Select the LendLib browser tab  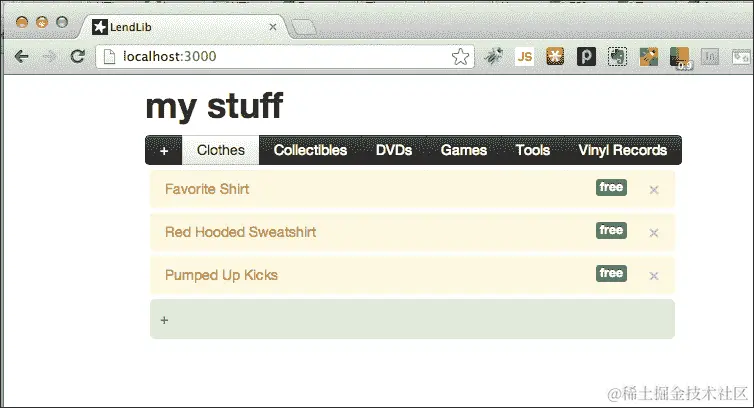[x=183, y=27]
